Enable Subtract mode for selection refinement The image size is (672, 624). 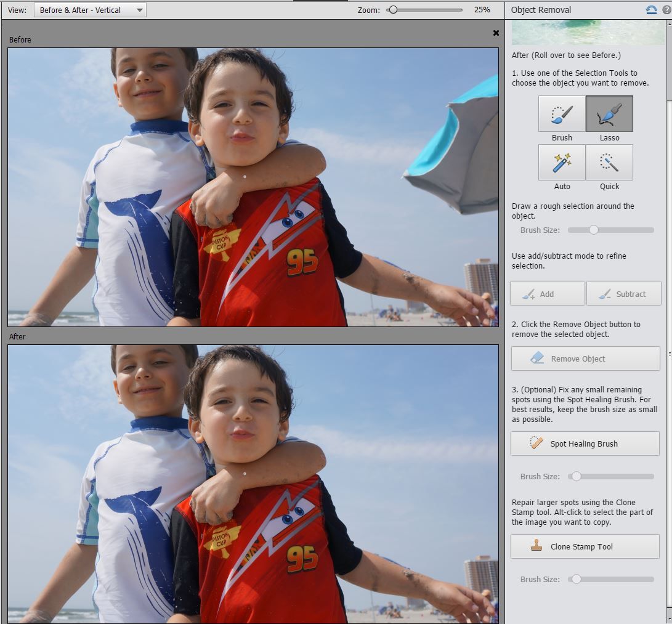pos(623,293)
